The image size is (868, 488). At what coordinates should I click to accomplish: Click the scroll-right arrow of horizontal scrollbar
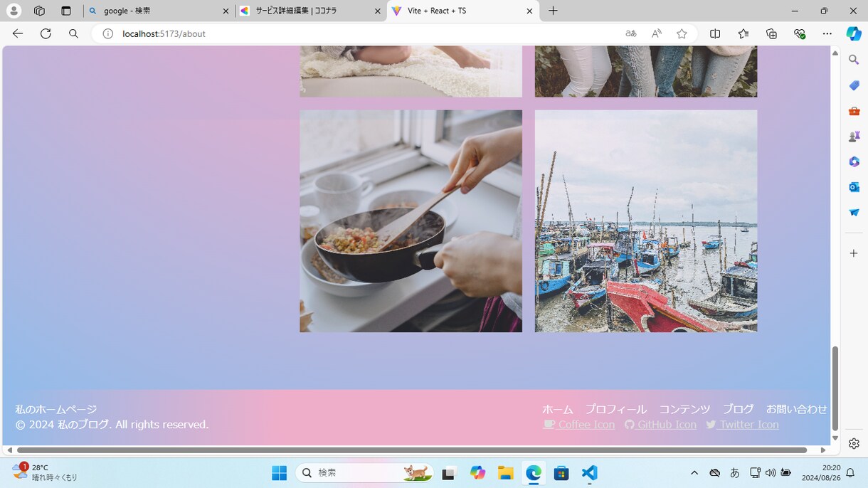[x=823, y=450]
